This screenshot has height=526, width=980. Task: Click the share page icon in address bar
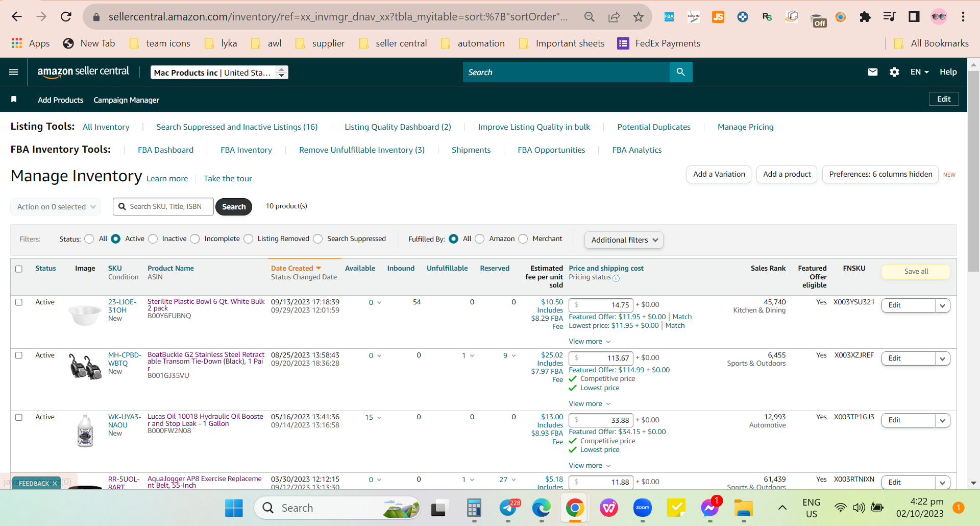coord(614,17)
